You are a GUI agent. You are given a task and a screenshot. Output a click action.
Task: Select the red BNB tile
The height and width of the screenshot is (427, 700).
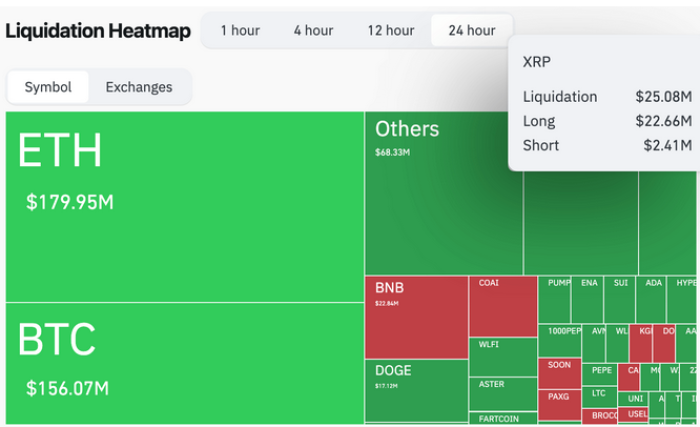(416, 317)
